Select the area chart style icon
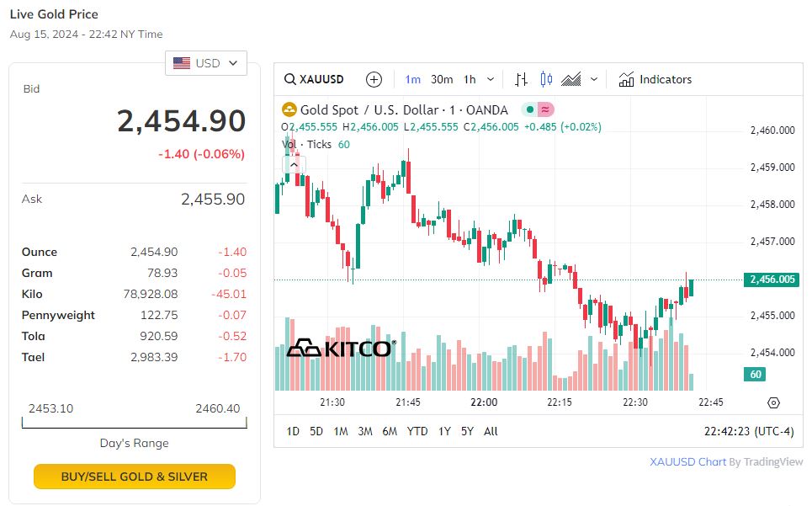Viewport: 812px width, 506px height. (571, 80)
